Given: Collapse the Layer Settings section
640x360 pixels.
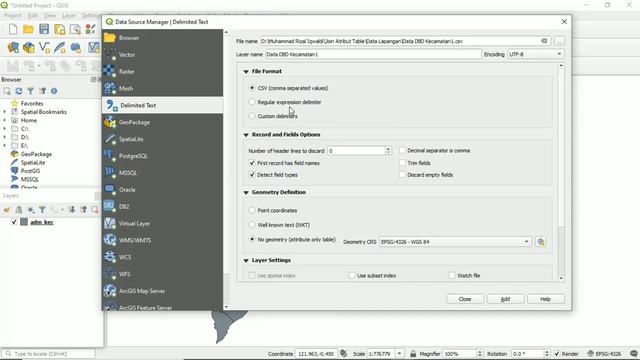Looking at the screenshot, I should coord(246,260).
